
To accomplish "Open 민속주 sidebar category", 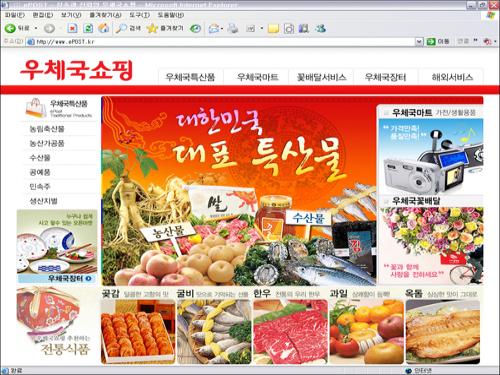I will [40, 186].
